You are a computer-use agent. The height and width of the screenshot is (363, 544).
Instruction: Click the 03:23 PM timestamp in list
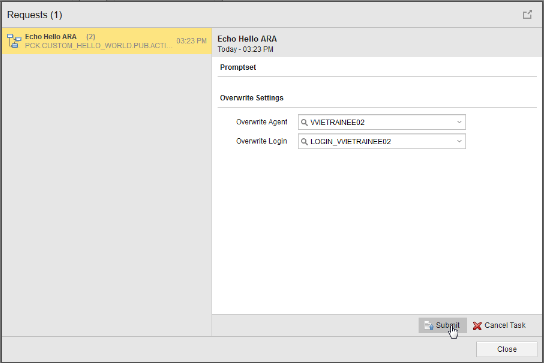pos(192,41)
